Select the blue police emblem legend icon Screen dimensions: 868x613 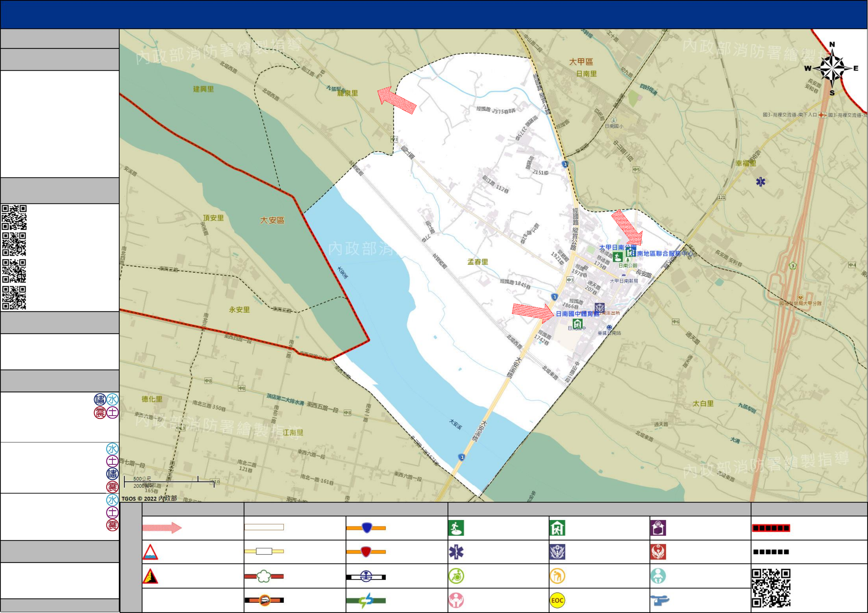point(558,552)
